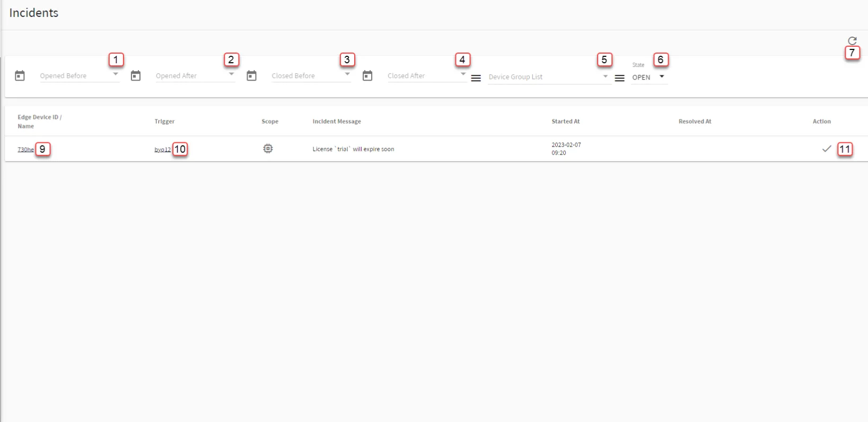Click the calendar icon beside Opened Before

(x=20, y=76)
